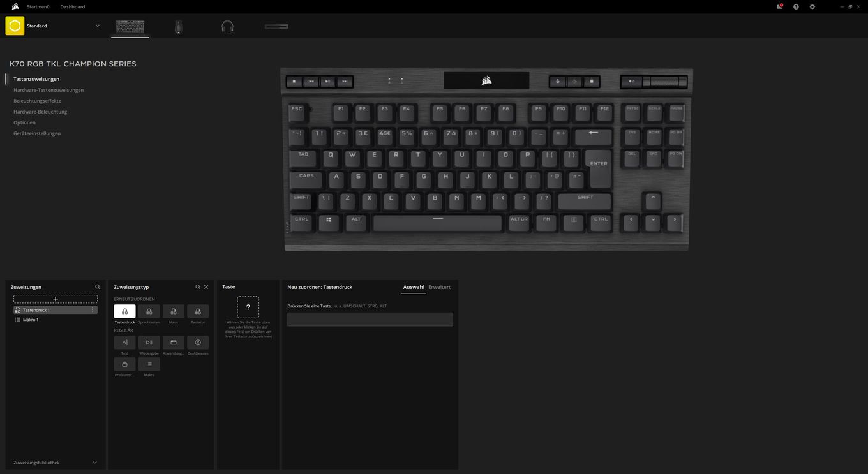The height and width of the screenshot is (474, 868).
Task: Select the Deaktivieren assignment type
Action: (198, 343)
